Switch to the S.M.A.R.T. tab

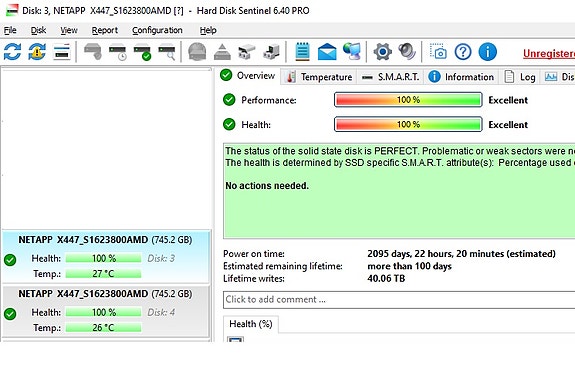tap(391, 77)
